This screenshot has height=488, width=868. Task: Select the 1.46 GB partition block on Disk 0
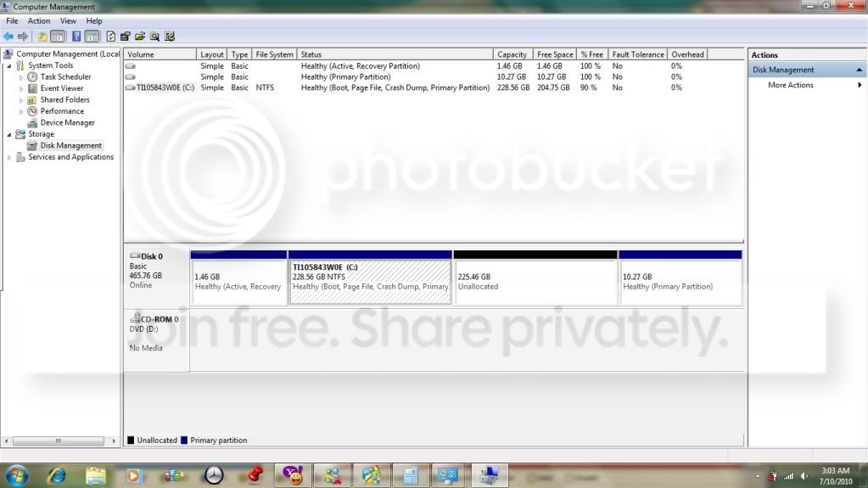pyautogui.click(x=238, y=278)
